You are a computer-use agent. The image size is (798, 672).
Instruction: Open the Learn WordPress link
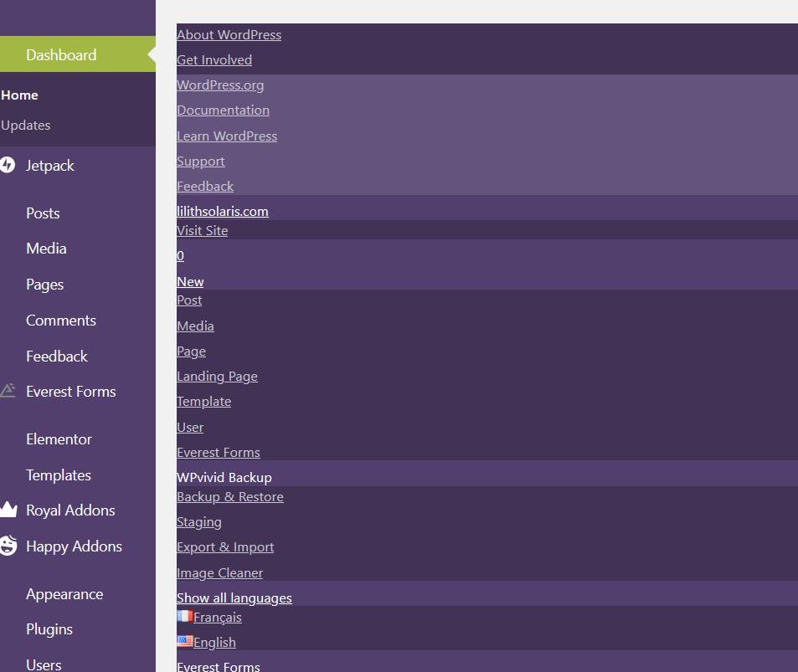(x=227, y=136)
